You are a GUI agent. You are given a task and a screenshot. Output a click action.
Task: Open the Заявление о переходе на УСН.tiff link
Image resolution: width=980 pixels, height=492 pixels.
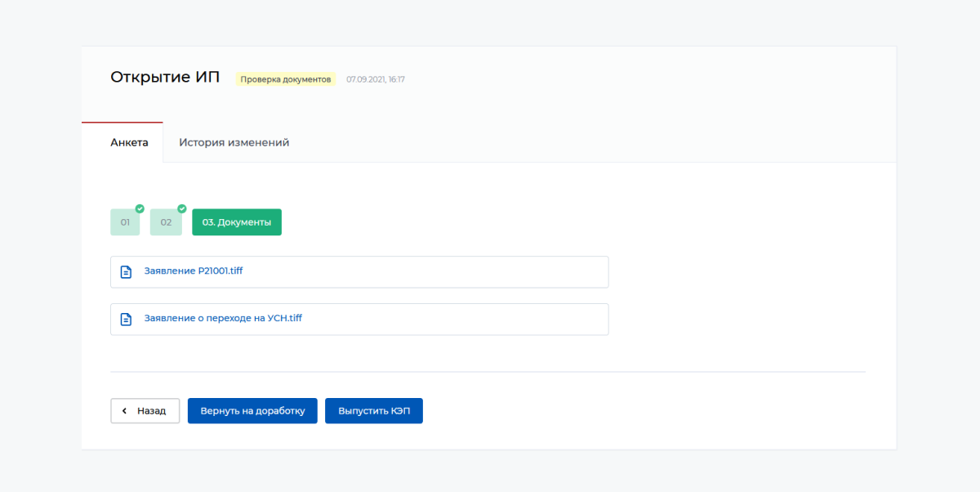[223, 319]
